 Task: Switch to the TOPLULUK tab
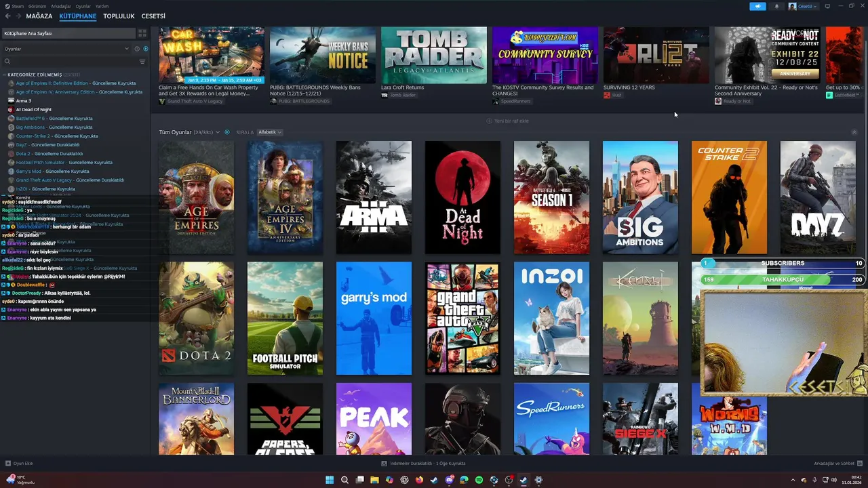tap(119, 16)
